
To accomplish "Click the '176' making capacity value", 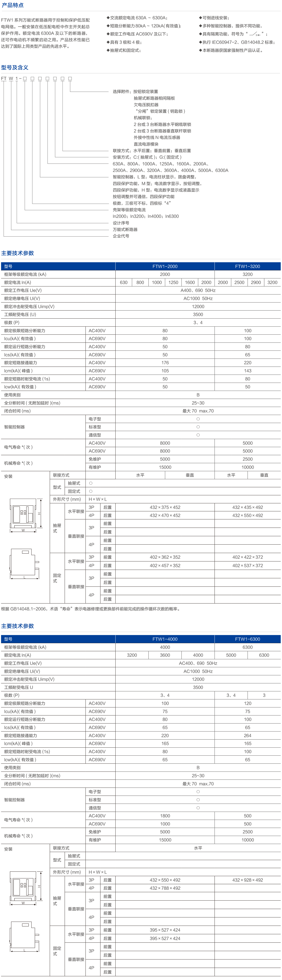I will [x=165, y=363].
